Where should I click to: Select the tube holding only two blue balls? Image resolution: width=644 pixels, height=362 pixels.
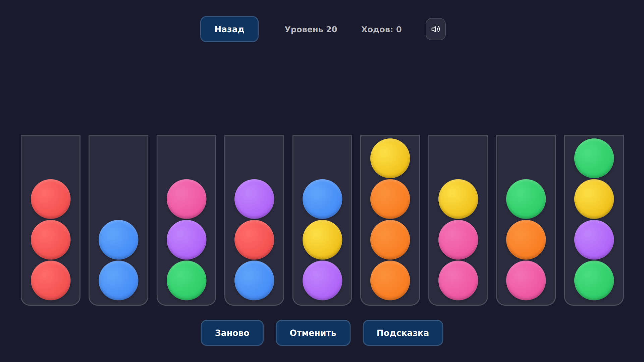(118, 220)
